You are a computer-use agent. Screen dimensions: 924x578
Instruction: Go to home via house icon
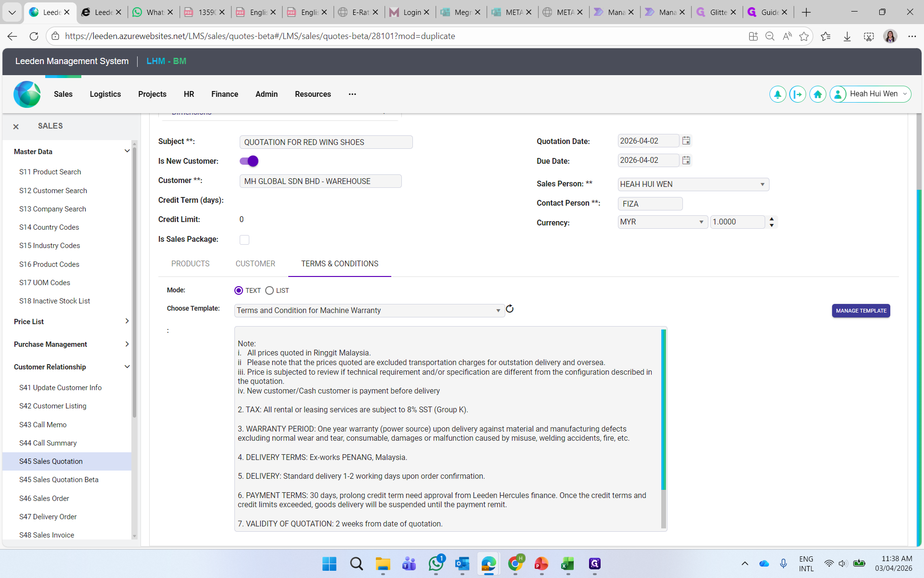click(818, 94)
